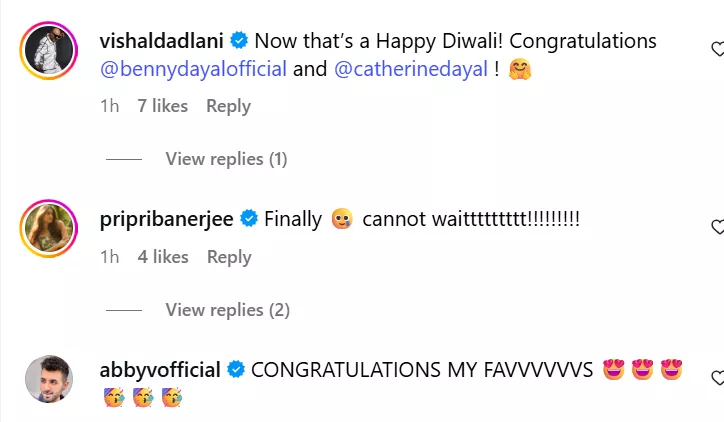Screen dimensions: 724x422
Task: Like vishaldadlani's comment with heart icon
Action: 717,48
